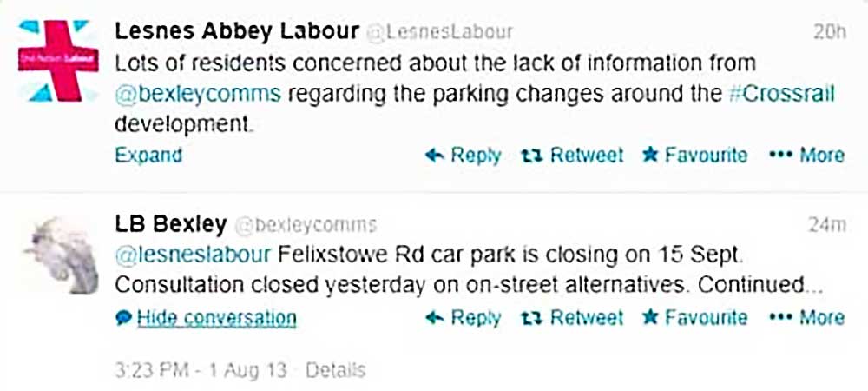Open More options on Lesnes Labour tweet
The image size is (868, 391).
tap(806, 156)
